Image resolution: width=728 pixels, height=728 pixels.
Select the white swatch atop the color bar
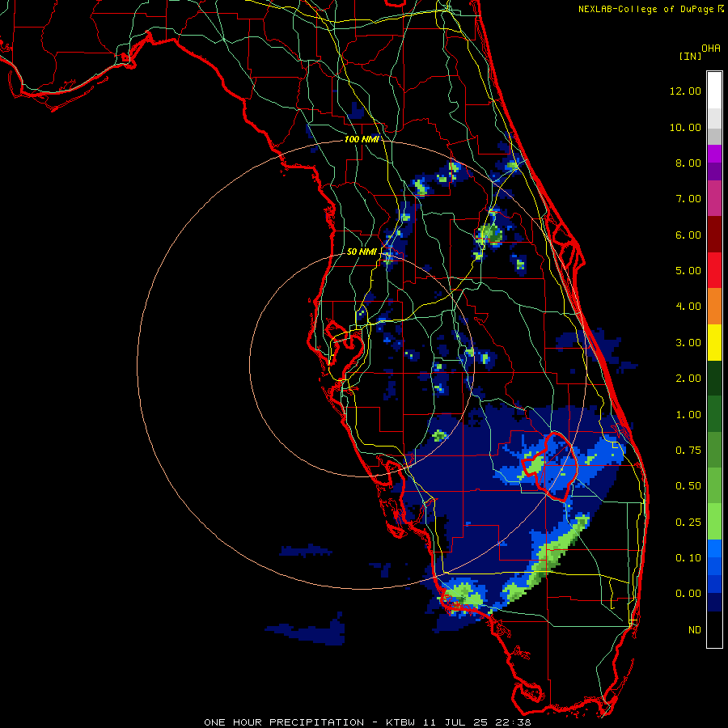click(714, 91)
